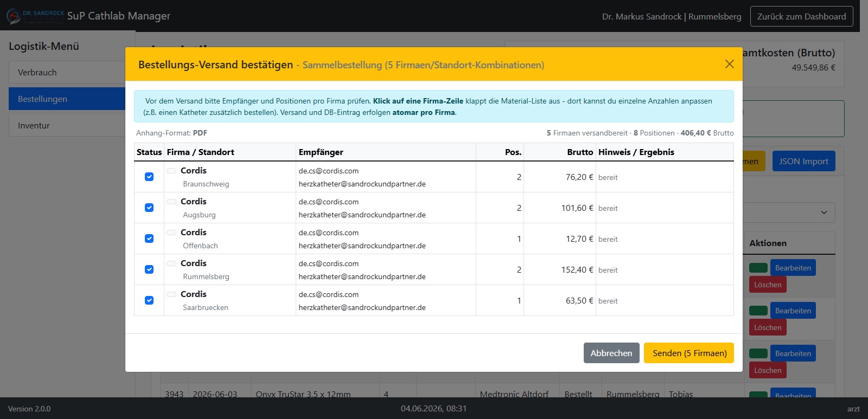The image size is (868, 419).
Task: Click the '406,40 € Brutto' summary text
Action: tap(707, 133)
